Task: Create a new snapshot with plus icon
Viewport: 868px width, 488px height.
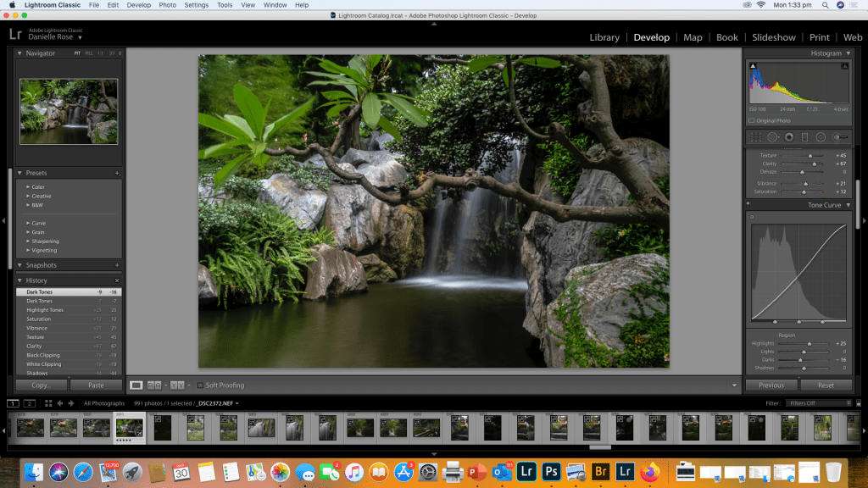Action: click(x=117, y=265)
